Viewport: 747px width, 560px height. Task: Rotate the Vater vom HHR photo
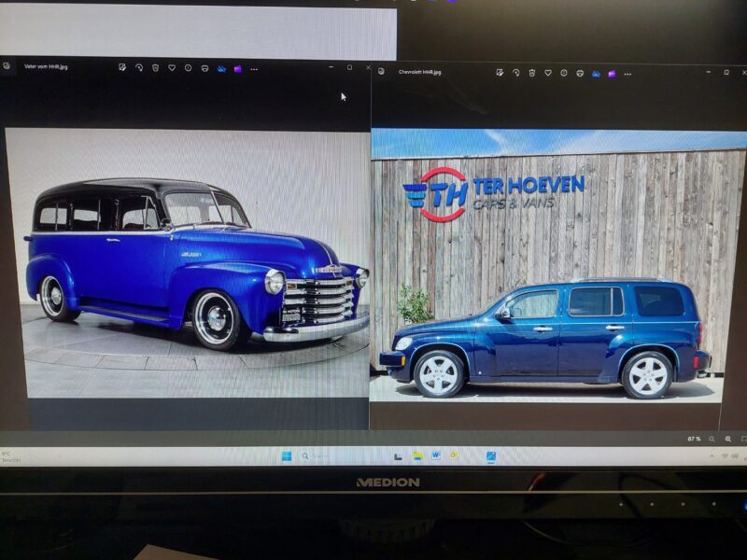pos(139,68)
